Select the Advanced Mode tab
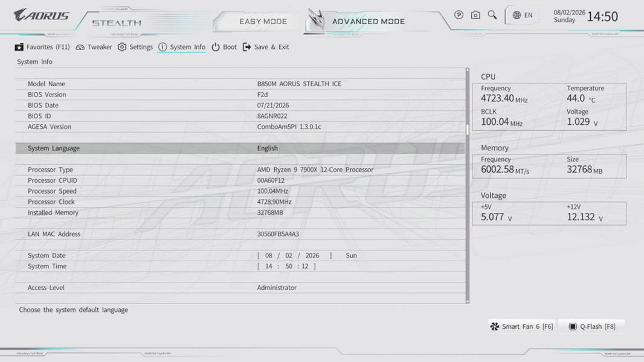 [x=369, y=21]
